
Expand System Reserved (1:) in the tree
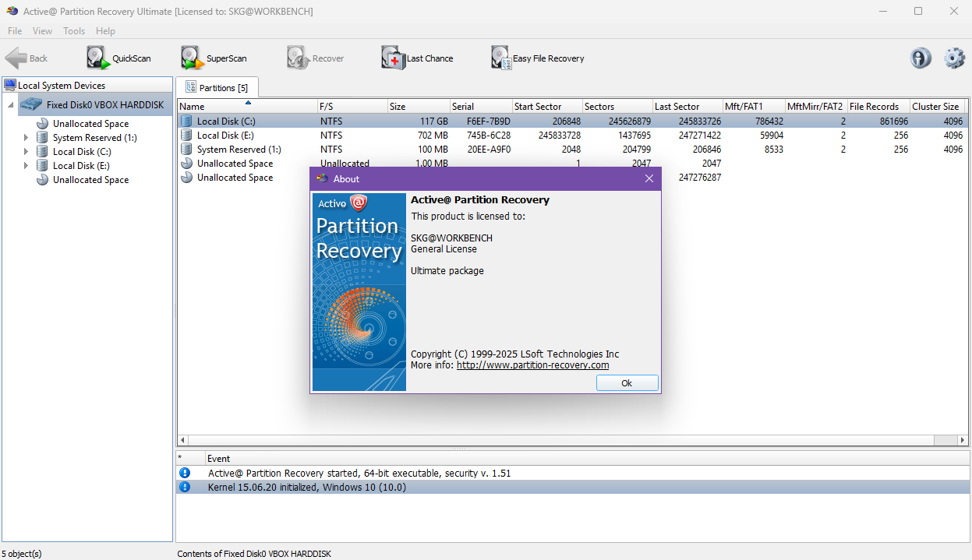[x=26, y=137]
